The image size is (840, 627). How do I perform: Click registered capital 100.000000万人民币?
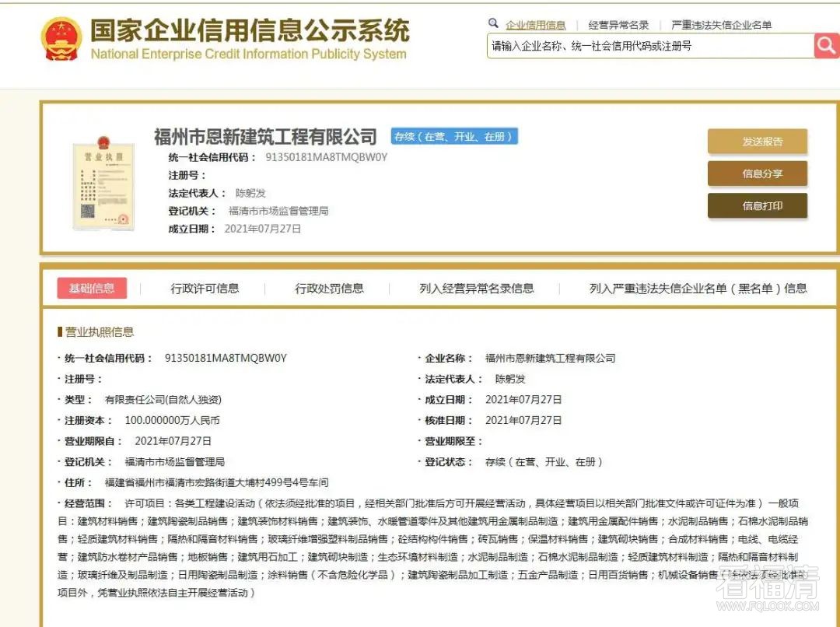(172, 420)
